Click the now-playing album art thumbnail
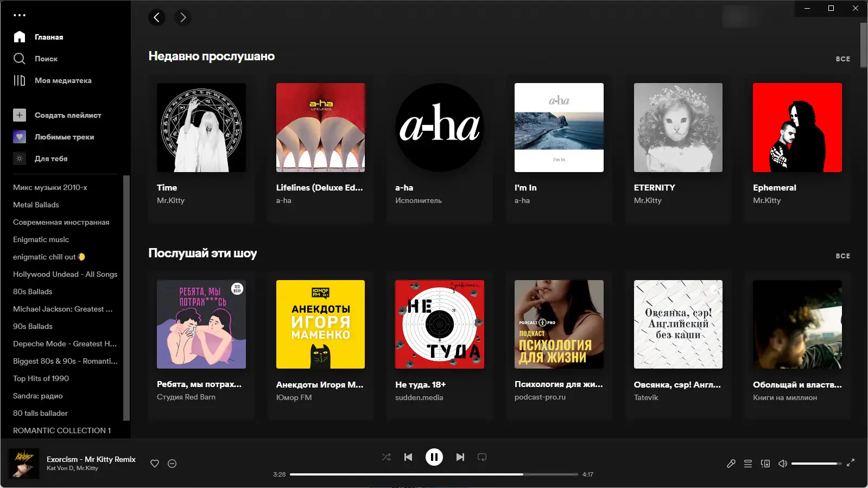Viewport: 868px width, 488px height. tap(24, 464)
